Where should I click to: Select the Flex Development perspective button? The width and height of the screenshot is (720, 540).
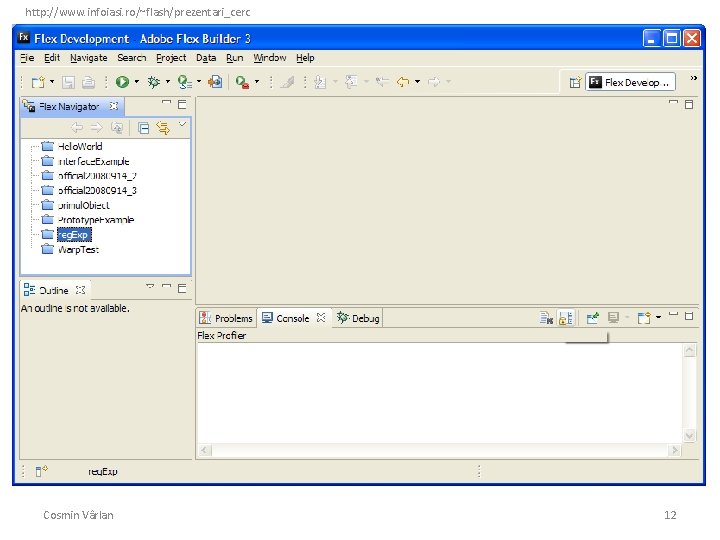click(x=630, y=83)
